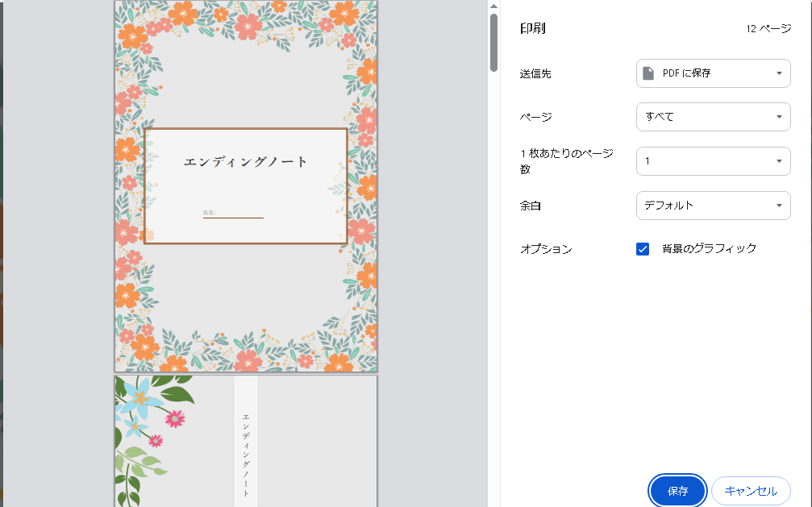Click the キャンセル cancel button
The height and width of the screenshot is (507, 812).
[x=751, y=490]
